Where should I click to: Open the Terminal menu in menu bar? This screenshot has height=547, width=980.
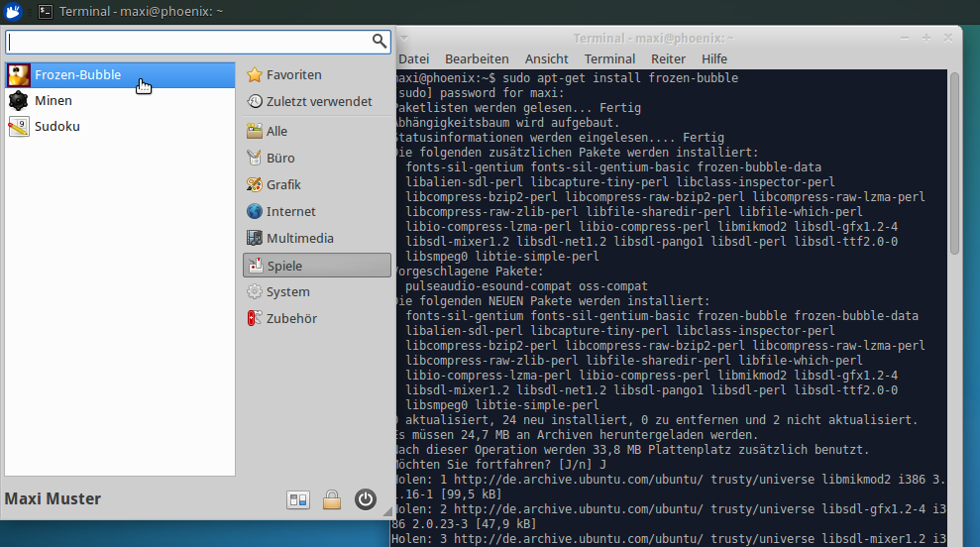pos(609,58)
